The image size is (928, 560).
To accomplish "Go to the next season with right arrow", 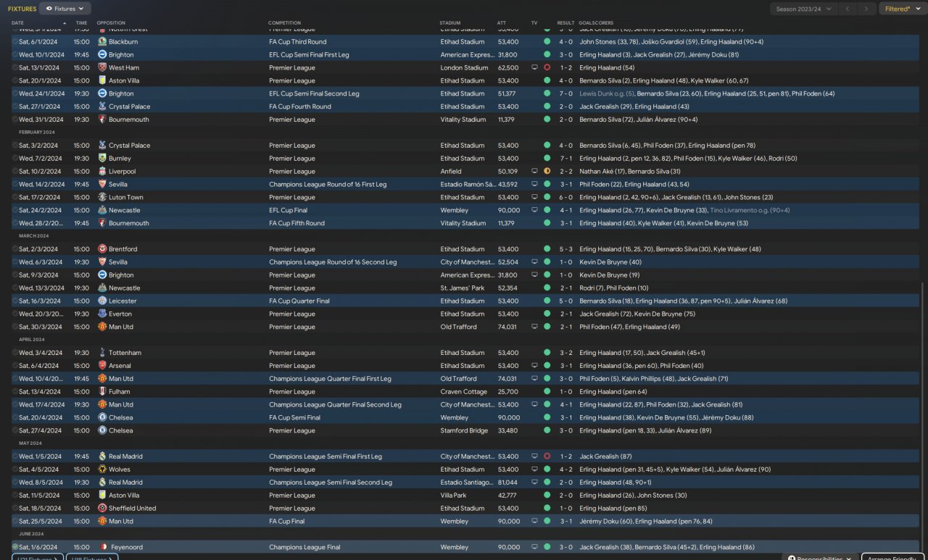I will (x=866, y=9).
